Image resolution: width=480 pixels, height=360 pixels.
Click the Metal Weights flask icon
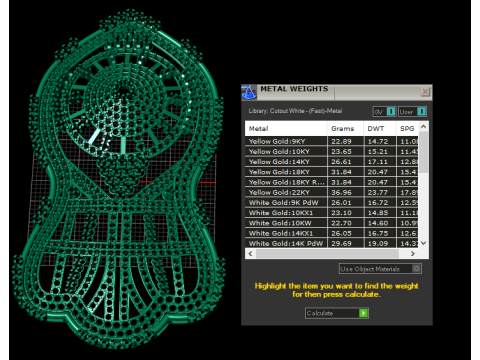(x=249, y=92)
